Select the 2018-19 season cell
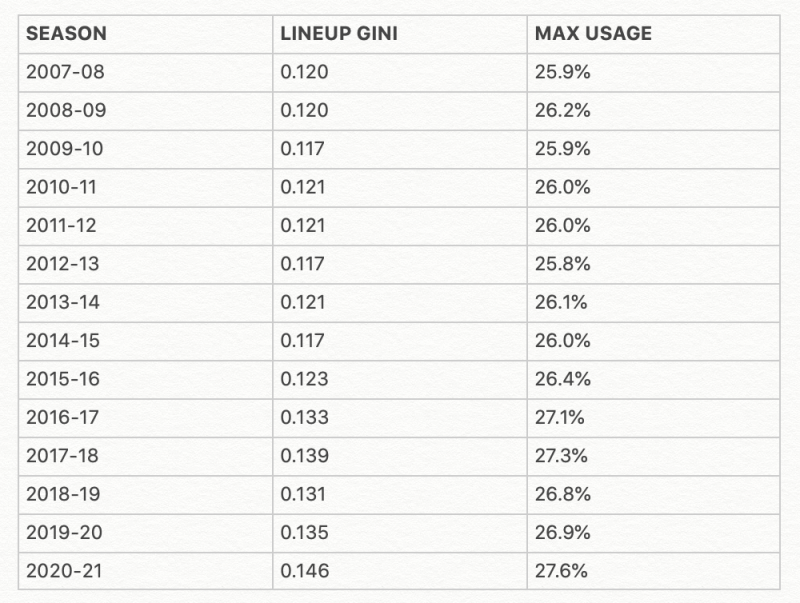The image size is (800, 603). [65, 494]
